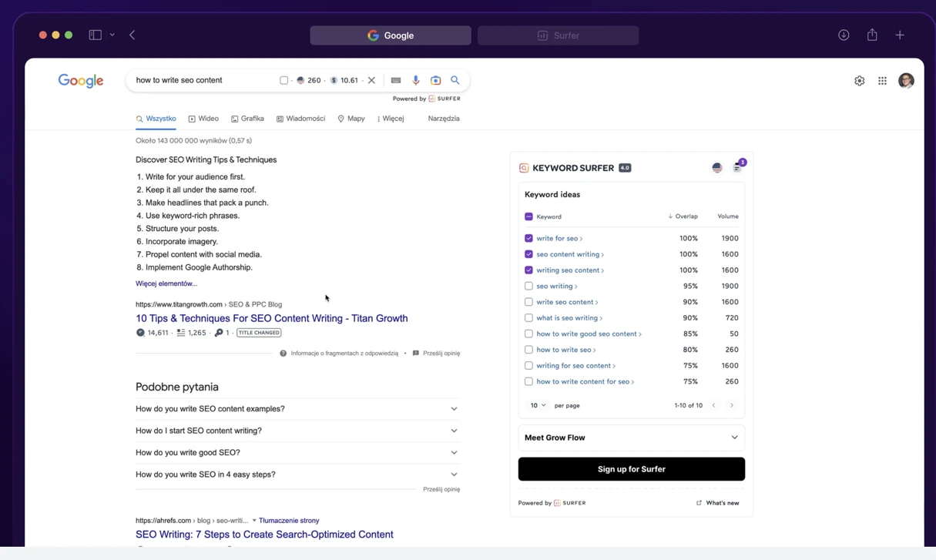Switch to the Wiadomości search tab

300,119
